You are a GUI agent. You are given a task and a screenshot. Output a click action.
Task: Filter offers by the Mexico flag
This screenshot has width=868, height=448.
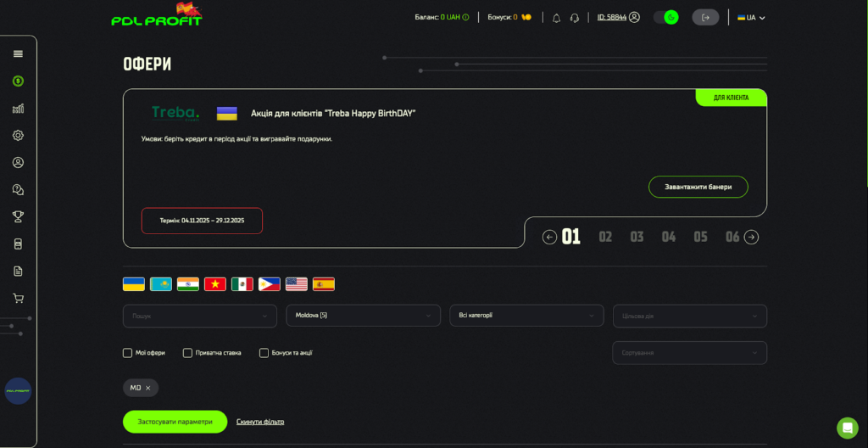(x=242, y=284)
